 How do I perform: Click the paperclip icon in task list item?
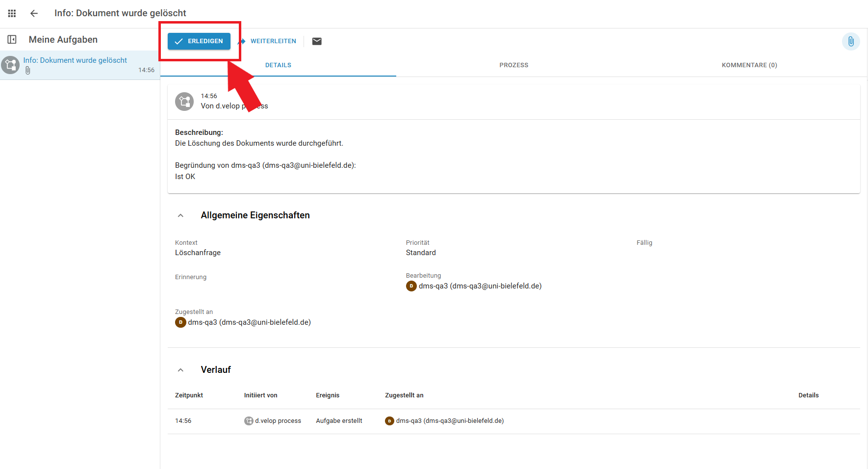tap(28, 71)
